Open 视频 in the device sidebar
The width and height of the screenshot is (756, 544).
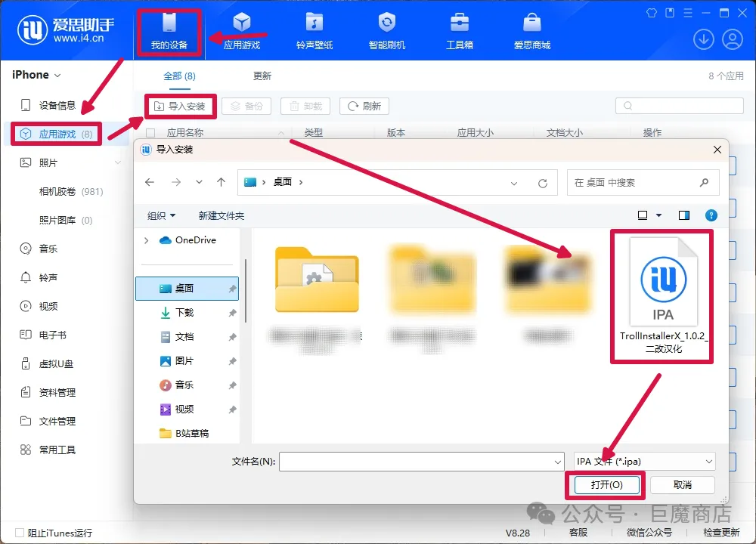point(48,306)
